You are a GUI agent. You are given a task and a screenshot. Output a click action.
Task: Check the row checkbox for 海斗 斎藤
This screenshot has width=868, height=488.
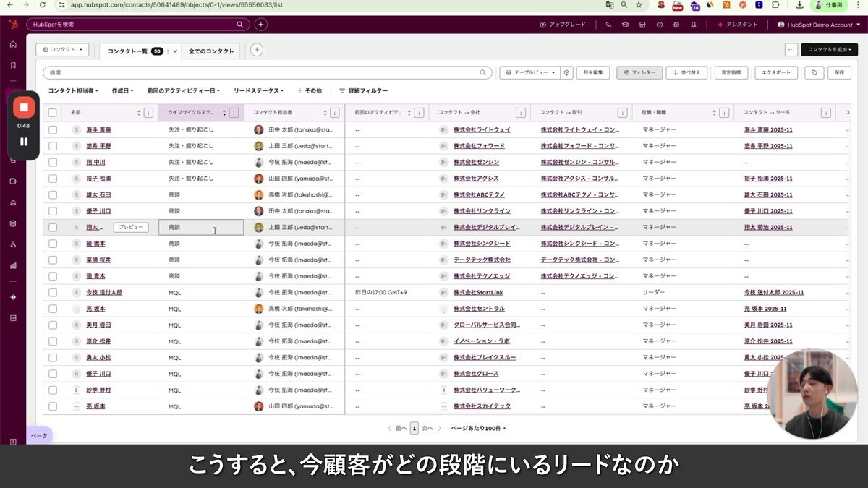pos(52,129)
